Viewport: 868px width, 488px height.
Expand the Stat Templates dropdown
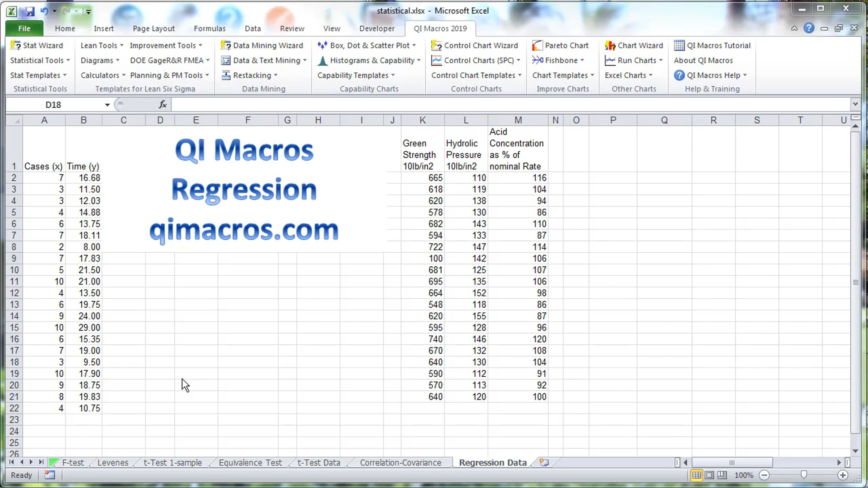coord(38,75)
